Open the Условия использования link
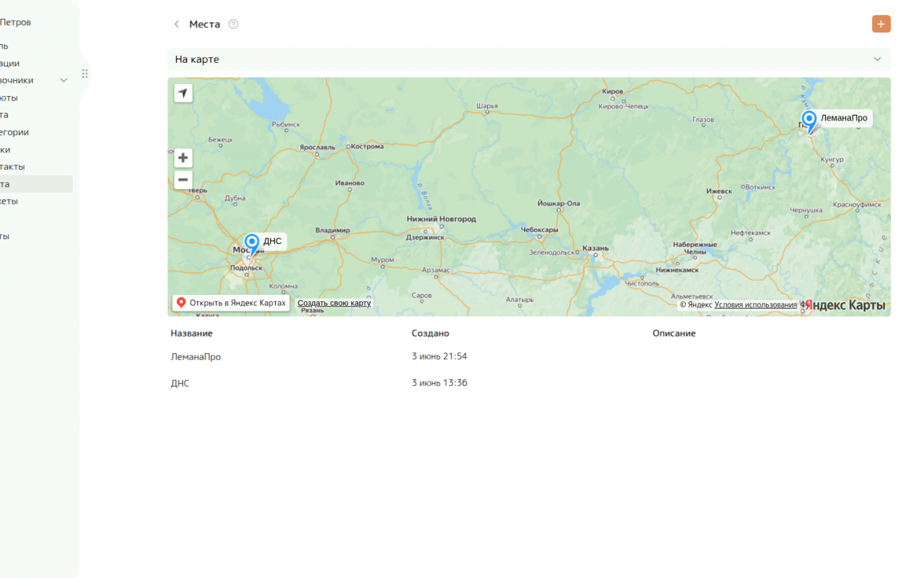This screenshot has height=578, width=924. click(756, 305)
